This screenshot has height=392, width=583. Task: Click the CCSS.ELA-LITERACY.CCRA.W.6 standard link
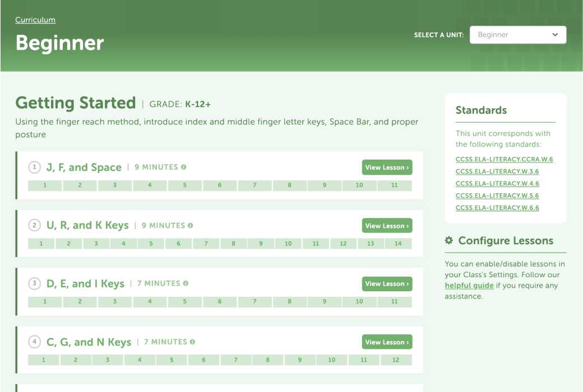point(504,159)
